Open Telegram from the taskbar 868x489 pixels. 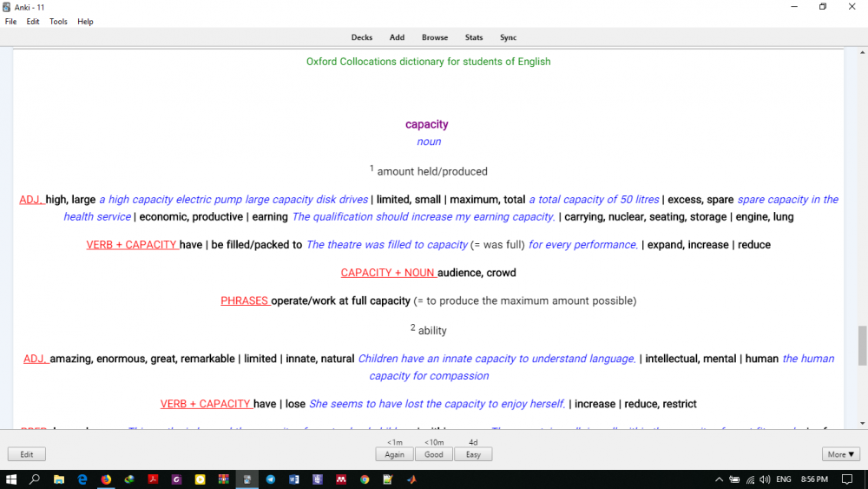coord(271,479)
